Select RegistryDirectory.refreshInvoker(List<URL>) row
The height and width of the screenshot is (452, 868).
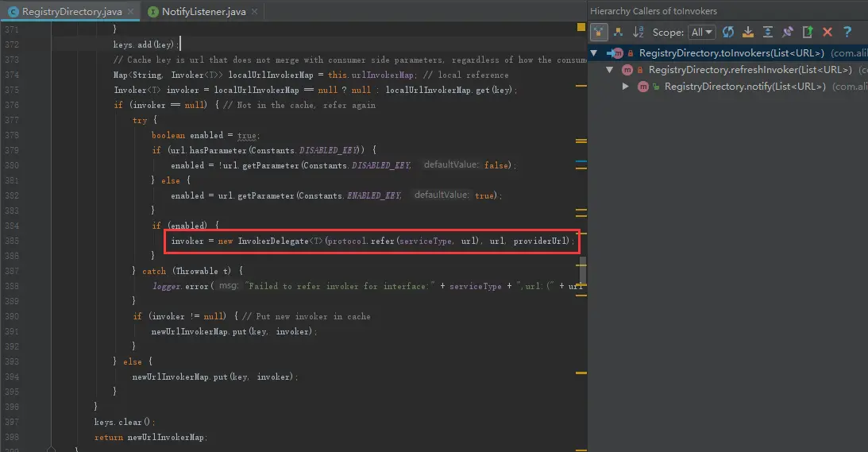click(728, 70)
